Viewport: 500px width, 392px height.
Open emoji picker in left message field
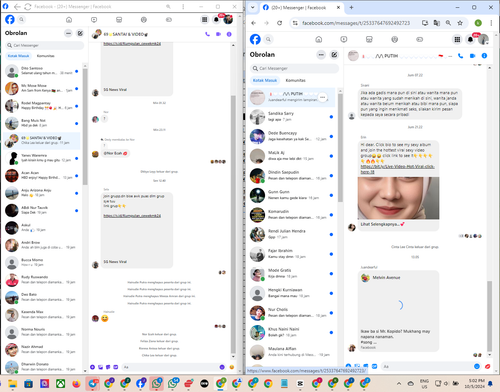coord(222,367)
